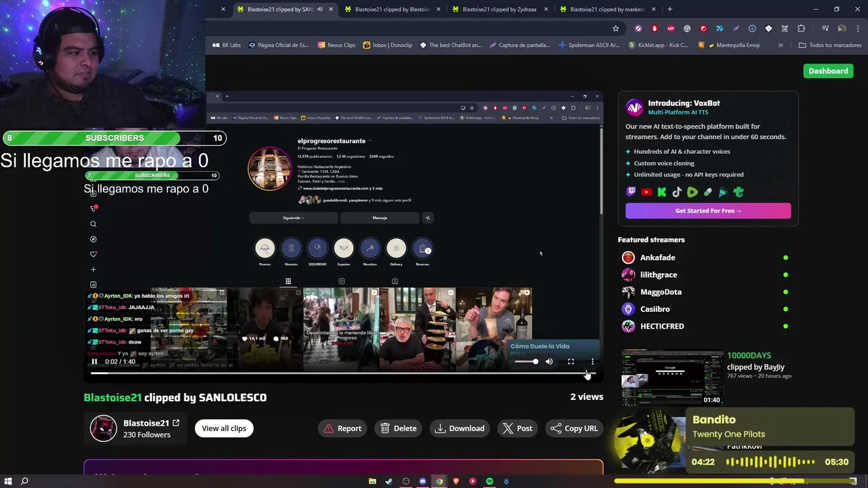Expand hidden bookmarks with the chevron
The width and height of the screenshot is (868, 488).
click(x=781, y=45)
